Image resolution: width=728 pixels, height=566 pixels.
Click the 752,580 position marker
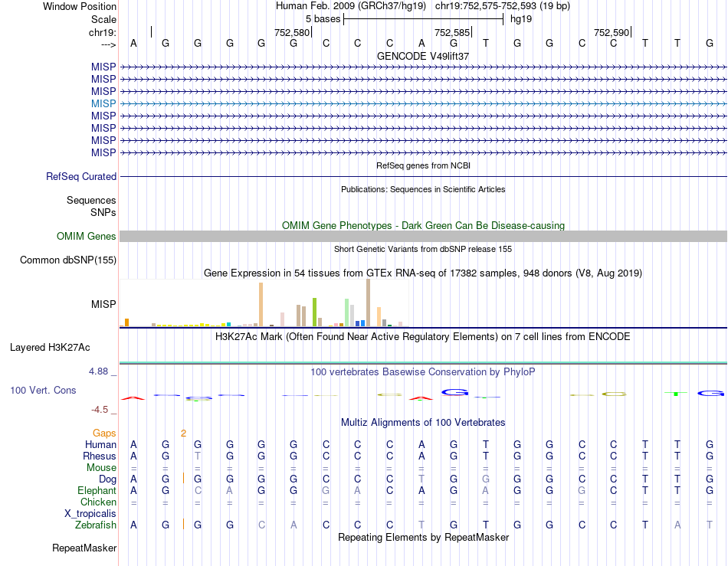click(291, 32)
